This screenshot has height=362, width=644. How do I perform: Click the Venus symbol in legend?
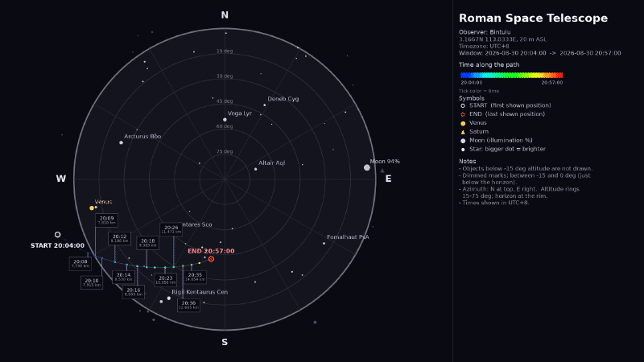463,123
